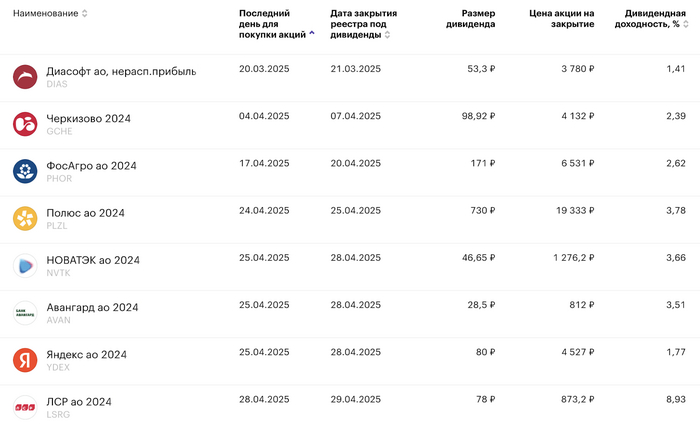
Task: Open ФосАгро via its blue logo
Action: click(25, 171)
